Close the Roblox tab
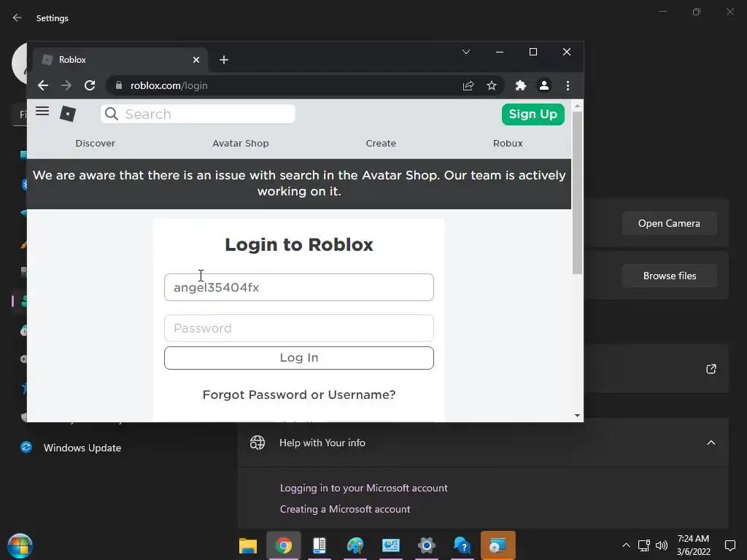 (196, 60)
